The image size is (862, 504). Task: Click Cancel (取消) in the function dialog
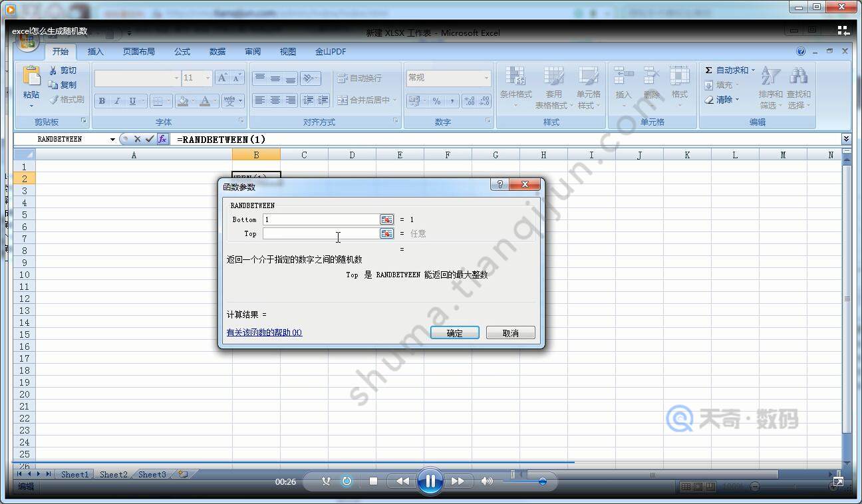[511, 332]
